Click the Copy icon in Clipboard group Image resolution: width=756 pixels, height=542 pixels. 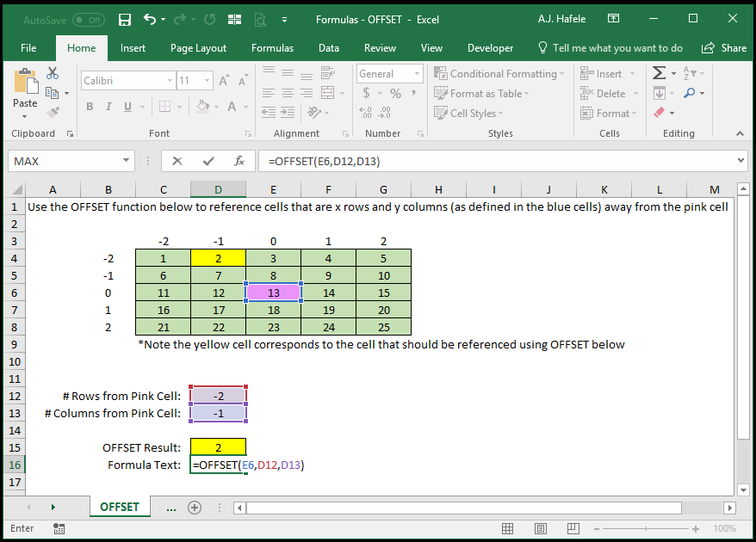[52, 93]
